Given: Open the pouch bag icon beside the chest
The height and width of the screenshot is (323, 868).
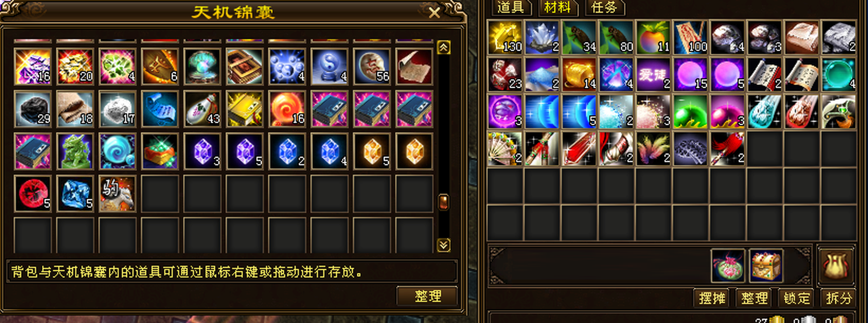Looking at the screenshot, I should 836,266.
